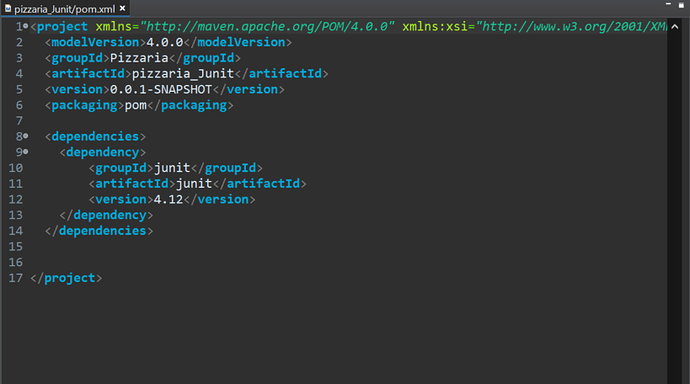Click the XML file icon on the pom.xml tab

coord(8,8)
